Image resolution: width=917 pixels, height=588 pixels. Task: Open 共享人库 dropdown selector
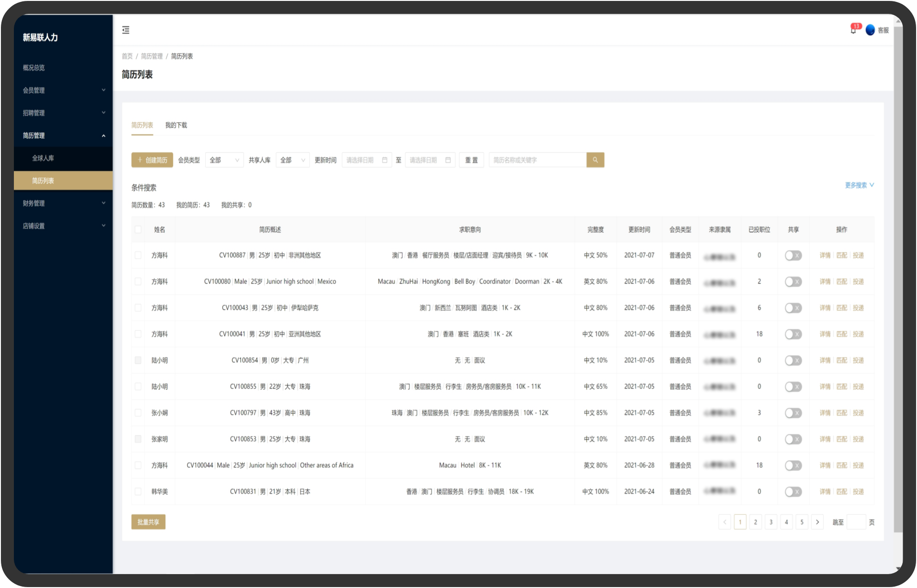point(292,160)
